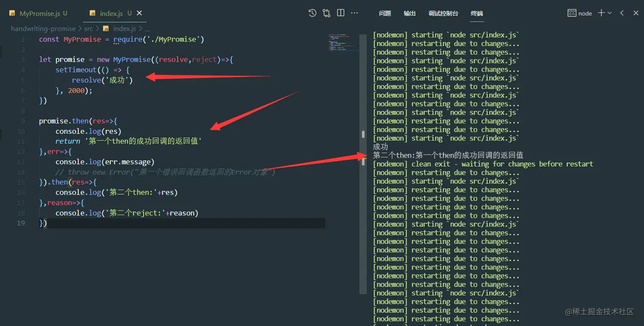Open the src breadcrumb folder
The width and height of the screenshot is (644, 326).
(x=89, y=29)
